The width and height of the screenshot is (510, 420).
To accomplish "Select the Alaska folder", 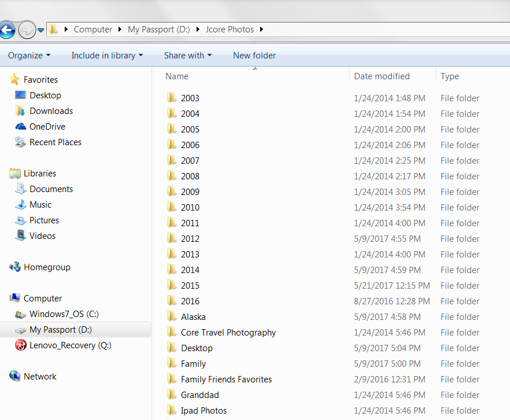I will tap(193, 317).
